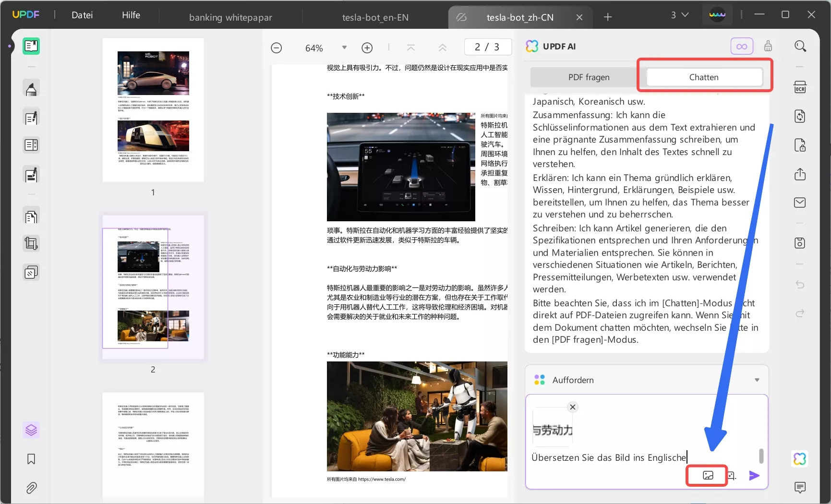Image resolution: width=831 pixels, height=504 pixels.
Task: Switch to PDF fragen mode
Action: [589, 77]
